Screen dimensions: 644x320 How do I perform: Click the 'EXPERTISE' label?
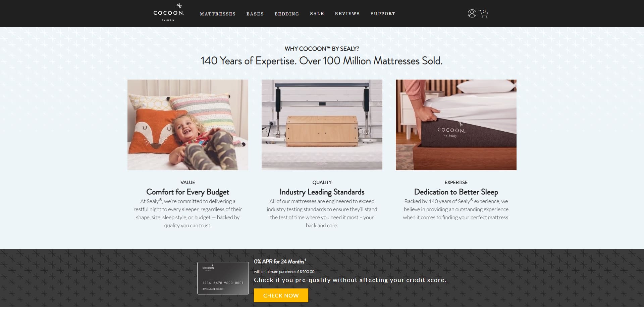click(456, 182)
